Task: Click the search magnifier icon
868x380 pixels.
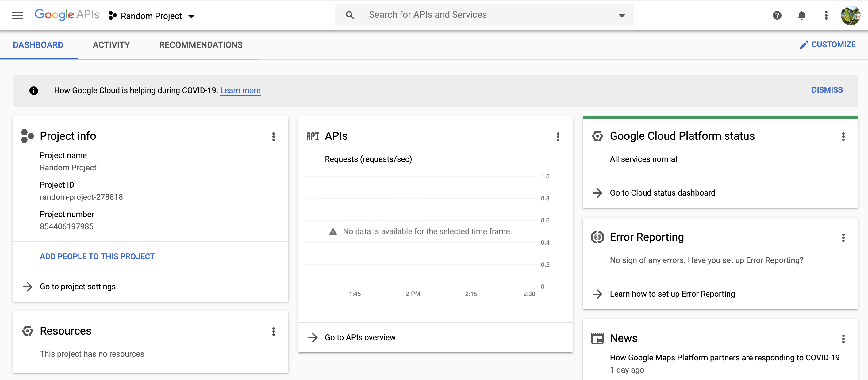Action: 350,15
